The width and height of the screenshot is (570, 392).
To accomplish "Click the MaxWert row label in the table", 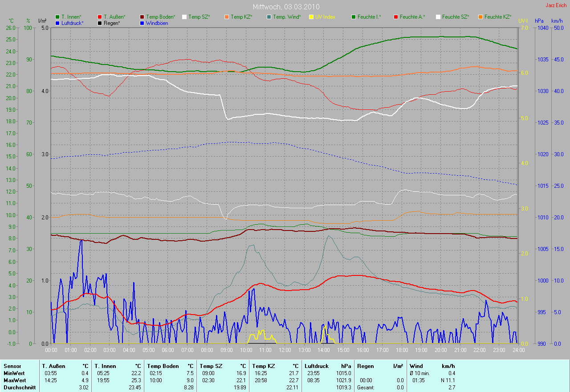I will (x=14, y=380).
